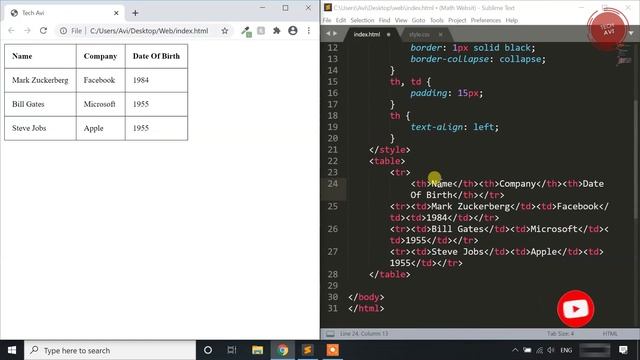Click Line 24, Column 13 status text
640x360 pixels.
(364, 334)
